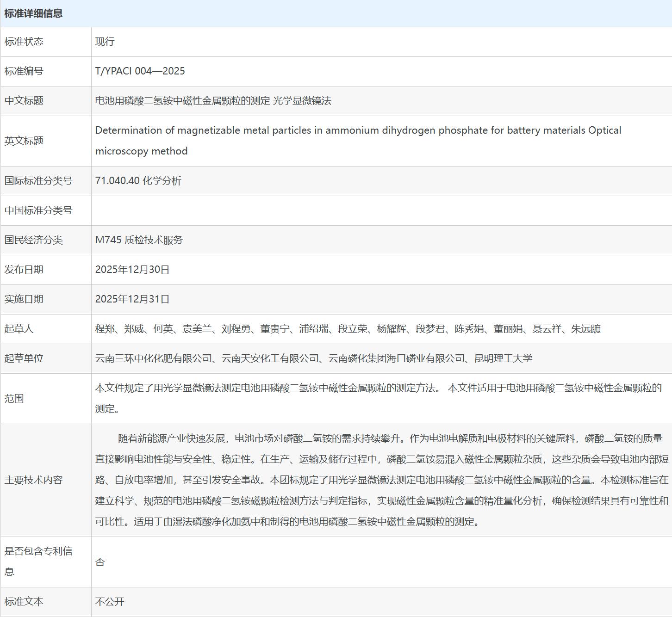Screen dimensions: 672x617
Task: Click the status value 现行
Action: point(105,42)
